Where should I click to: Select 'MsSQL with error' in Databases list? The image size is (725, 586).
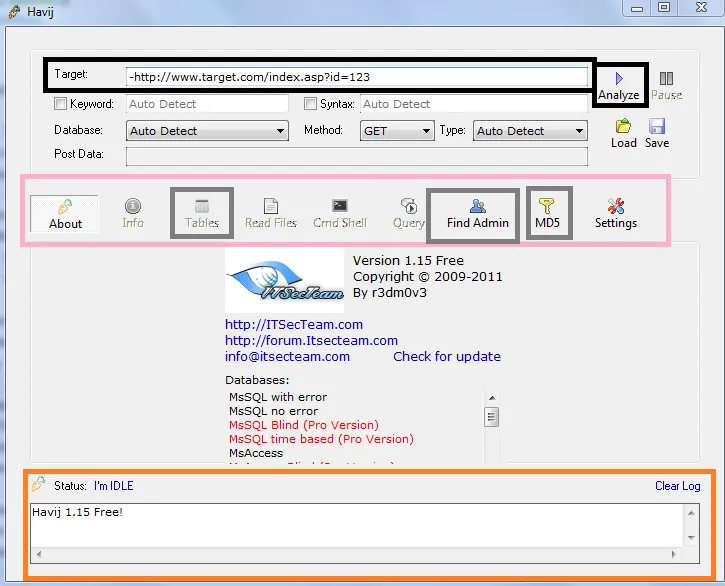(278, 397)
